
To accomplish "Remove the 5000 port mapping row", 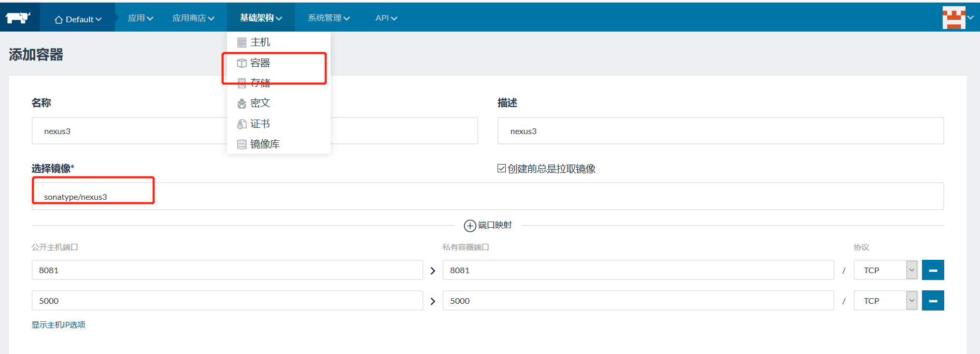I will (933, 301).
